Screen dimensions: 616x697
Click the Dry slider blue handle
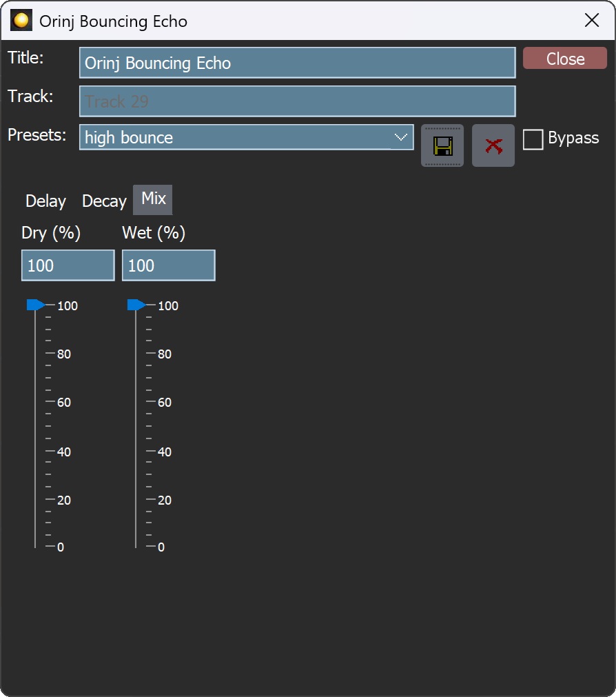[35, 305]
